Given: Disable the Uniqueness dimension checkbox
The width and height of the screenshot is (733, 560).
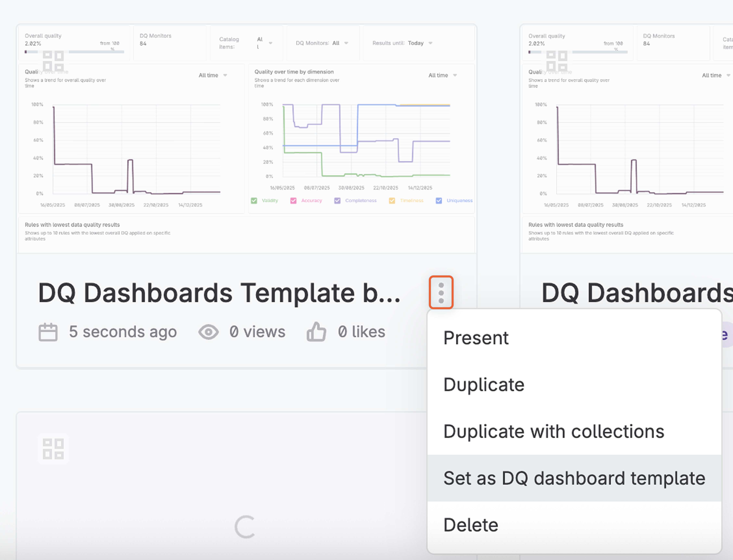Looking at the screenshot, I should [x=439, y=200].
